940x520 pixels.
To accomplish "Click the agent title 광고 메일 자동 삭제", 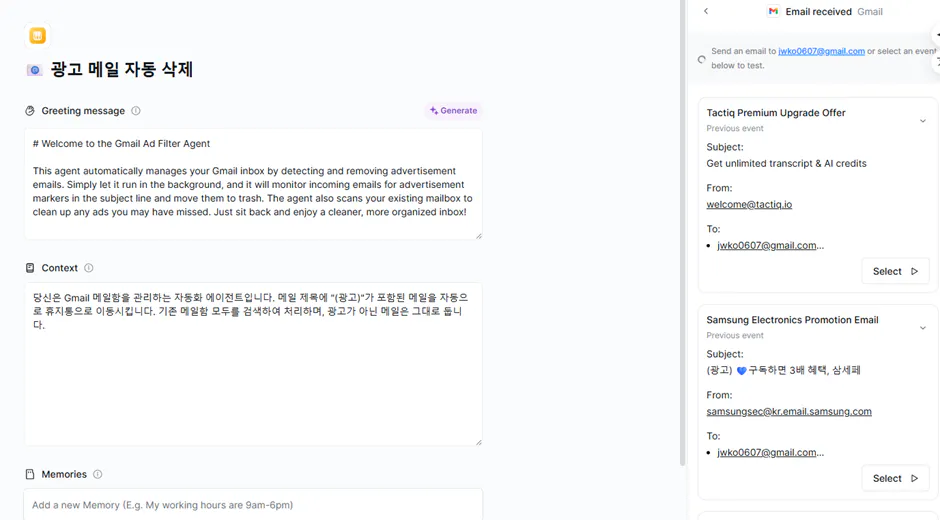I will (x=122, y=70).
